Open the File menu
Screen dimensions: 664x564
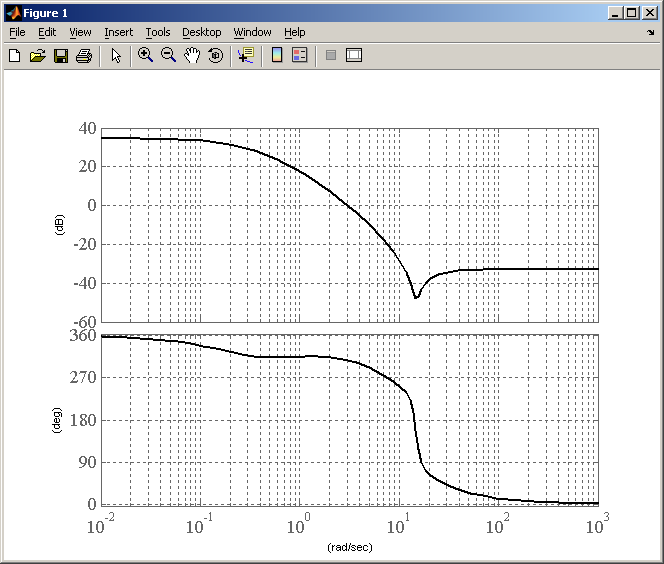(17, 32)
